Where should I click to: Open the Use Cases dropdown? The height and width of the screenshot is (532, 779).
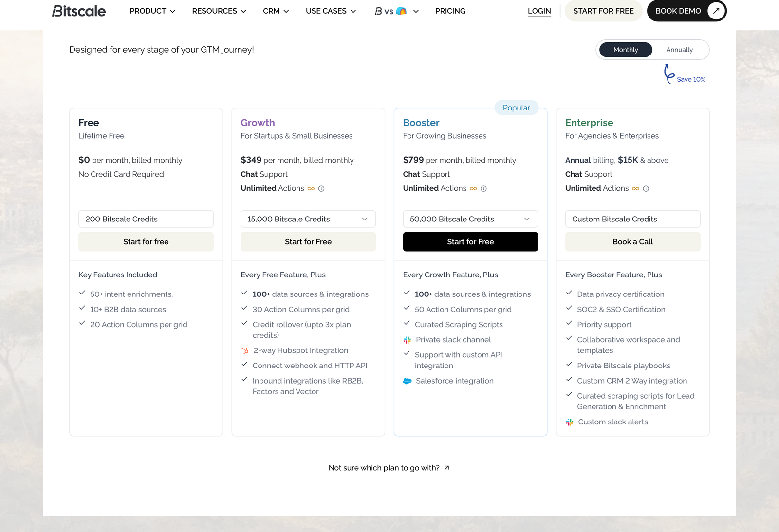(x=331, y=11)
